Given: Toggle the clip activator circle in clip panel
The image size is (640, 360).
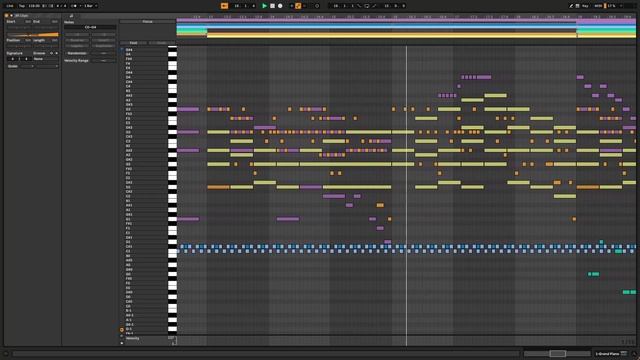Looking at the screenshot, I should pos(7,16).
